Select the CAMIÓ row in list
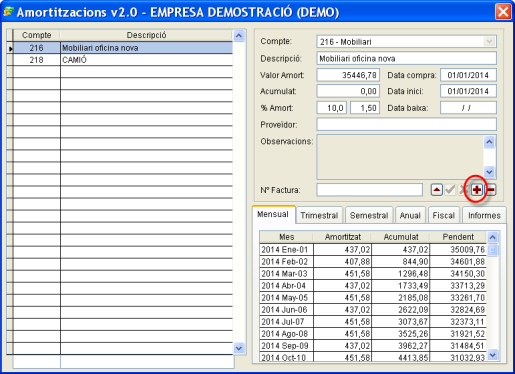 [123, 60]
